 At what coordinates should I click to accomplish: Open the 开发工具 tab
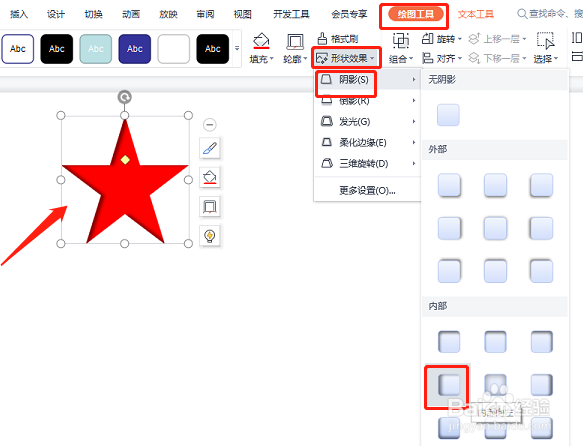[x=291, y=14]
